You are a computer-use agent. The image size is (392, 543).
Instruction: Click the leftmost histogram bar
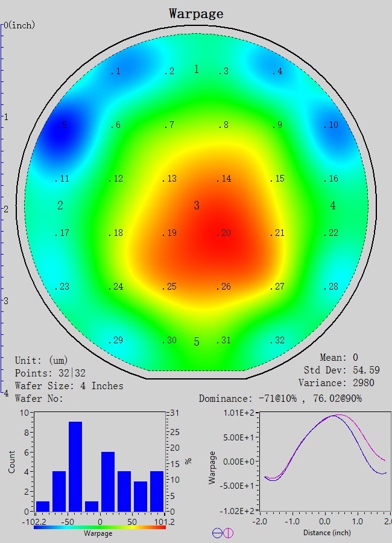(43, 506)
